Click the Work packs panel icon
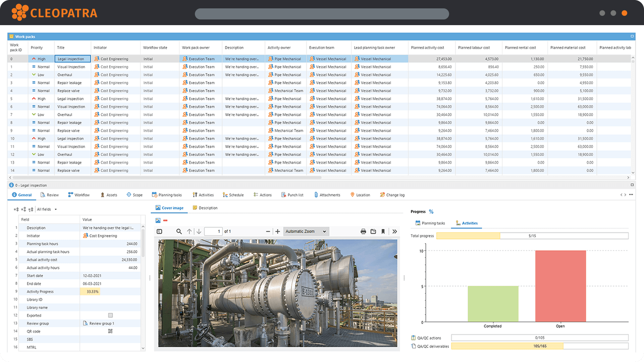Screen dimensions: 644x362 click(x=11, y=37)
